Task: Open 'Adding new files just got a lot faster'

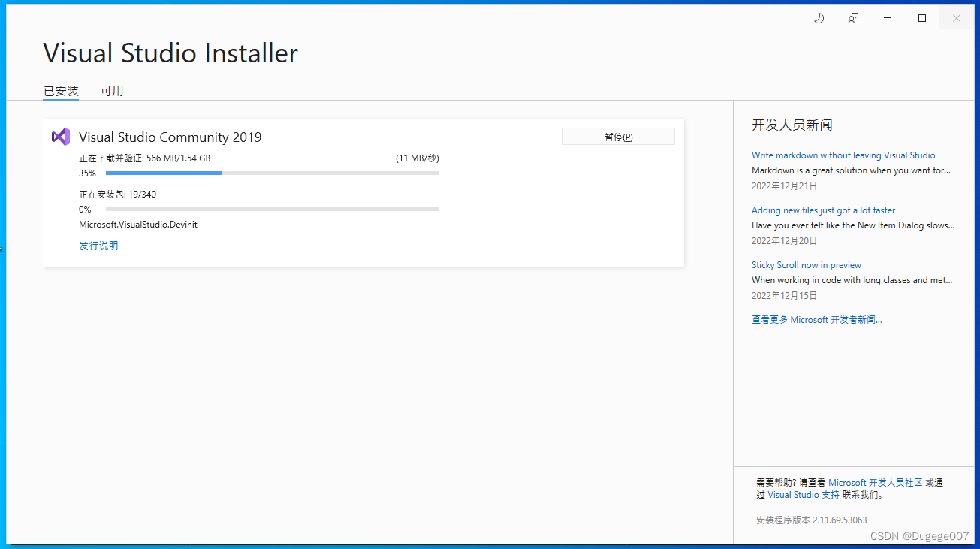Action: point(823,210)
